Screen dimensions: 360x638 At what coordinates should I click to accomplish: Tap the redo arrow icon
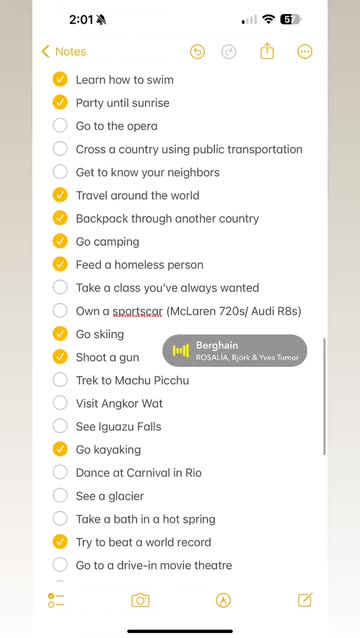[229, 52]
